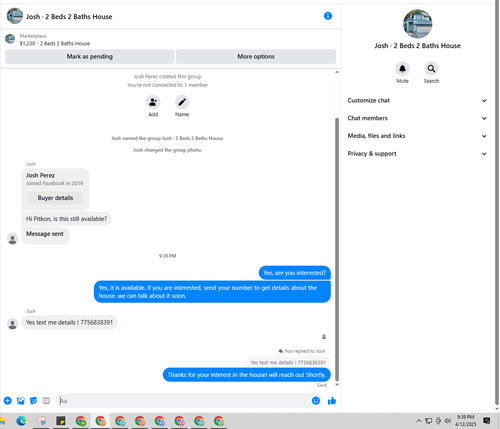Open the Marketplace listing $1,230 - 2 Beds 2 Baths House
Image resolution: width=500 pixels, height=429 pixels.
[55, 43]
